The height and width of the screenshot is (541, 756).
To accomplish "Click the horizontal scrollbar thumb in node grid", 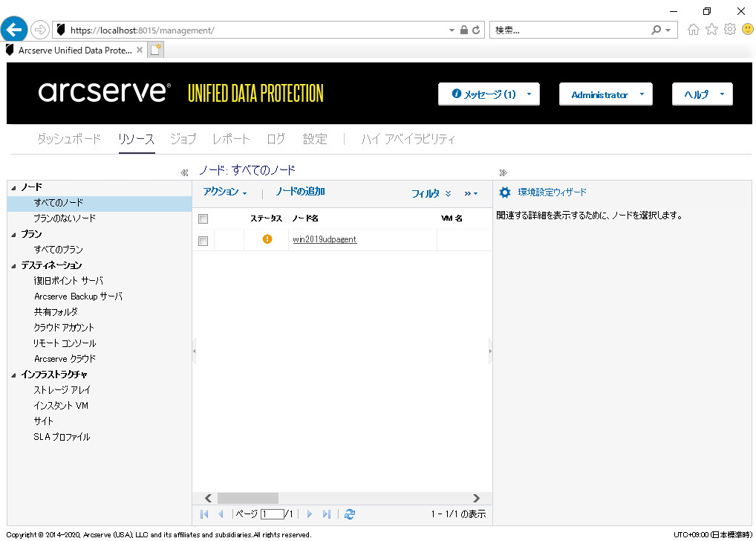I will tap(248, 498).
